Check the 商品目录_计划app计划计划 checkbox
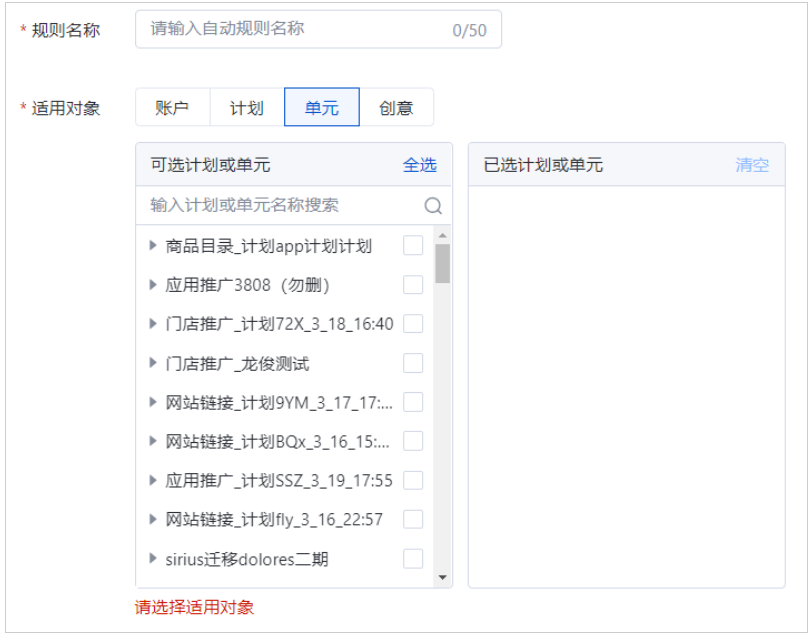 click(x=413, y=245)
